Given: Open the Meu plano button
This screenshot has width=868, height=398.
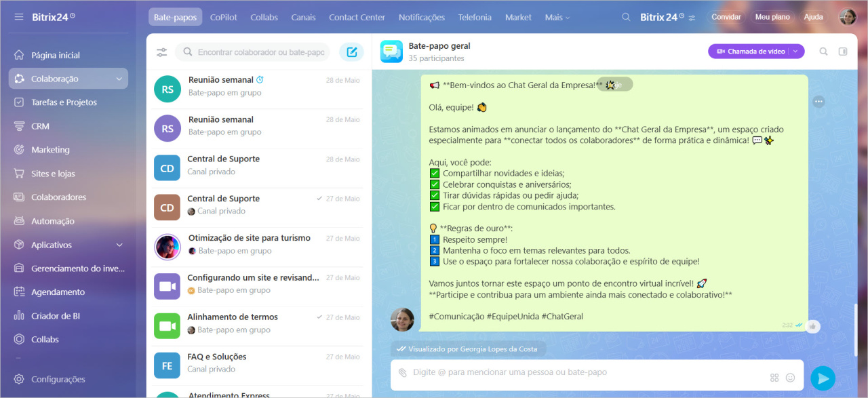Looking at the screenshot, I should pos(772,17).
